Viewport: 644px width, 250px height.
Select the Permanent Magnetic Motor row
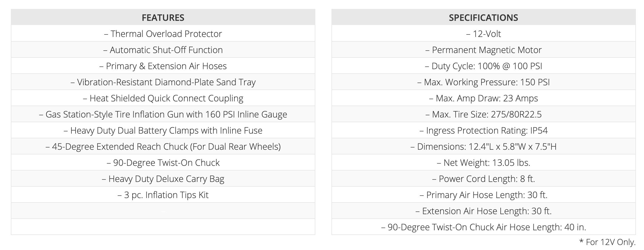coord(483,50)
